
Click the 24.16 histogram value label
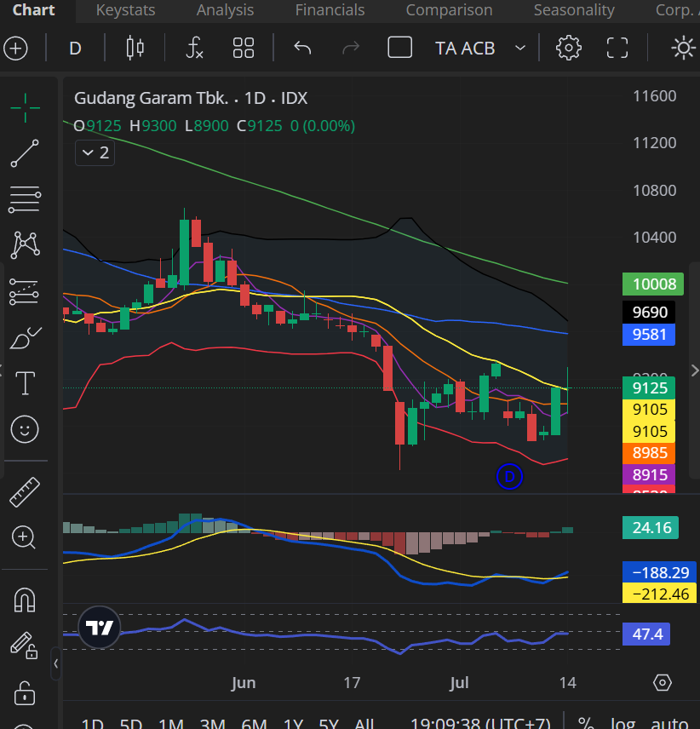pos(651,528)
